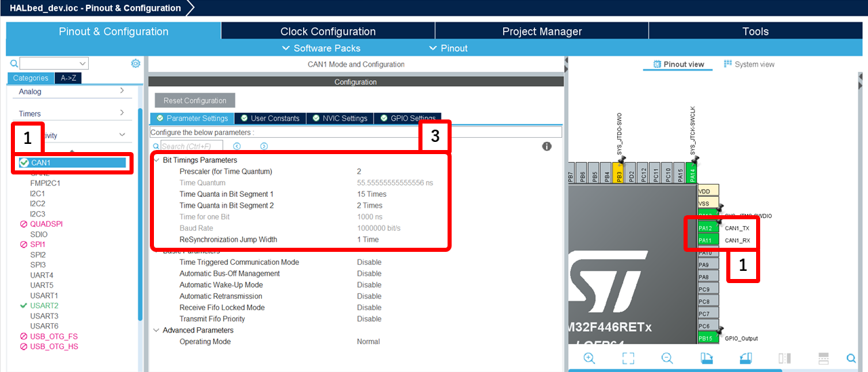The width and height of the screenshot is (868, 372).
Task: Open the GPIO Settings tab
Action: tap(407, 118)
